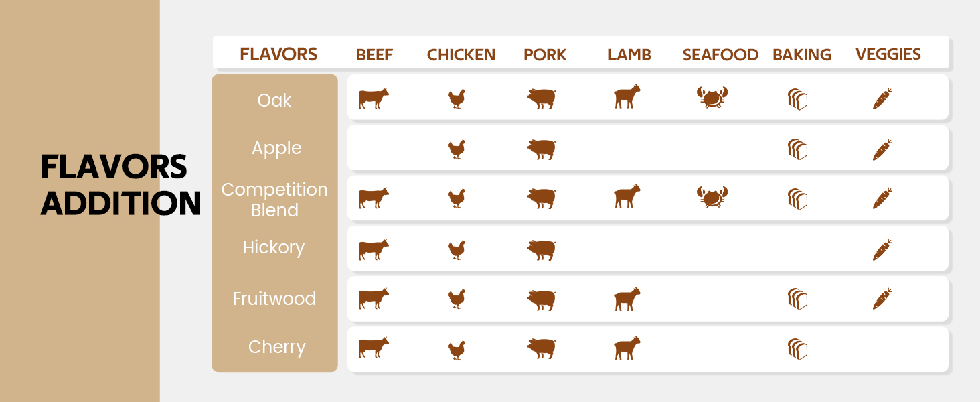The width and height of the screenshot is (980, 402).
Task: Select the crab icon in the Oak row
Action: point(712,97)
